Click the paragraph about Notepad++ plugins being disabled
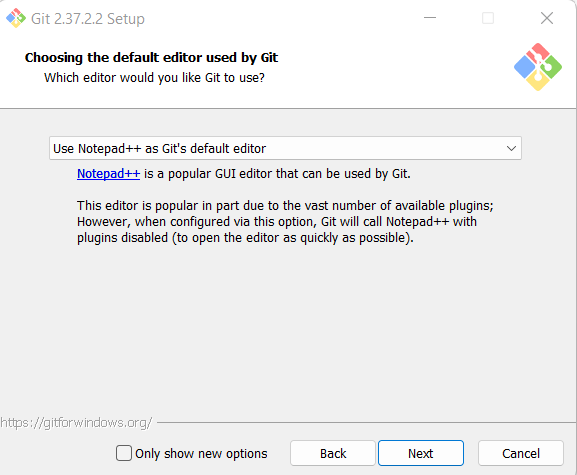This screenshot has width=577, height=475. coord(285,221)
